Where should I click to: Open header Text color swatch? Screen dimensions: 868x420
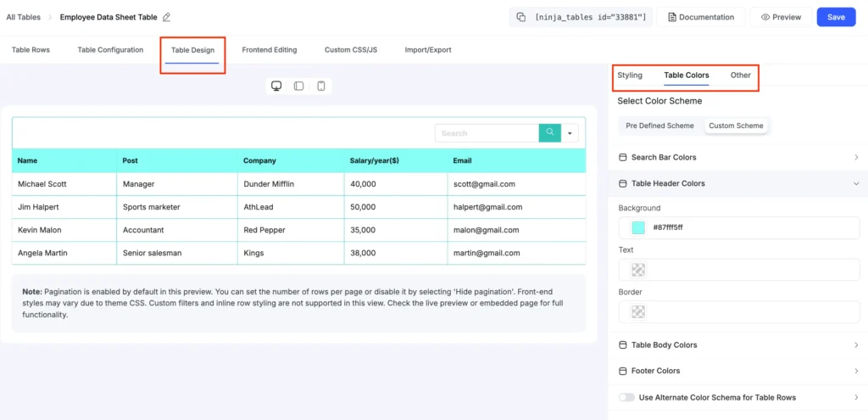tap(638, 270)
